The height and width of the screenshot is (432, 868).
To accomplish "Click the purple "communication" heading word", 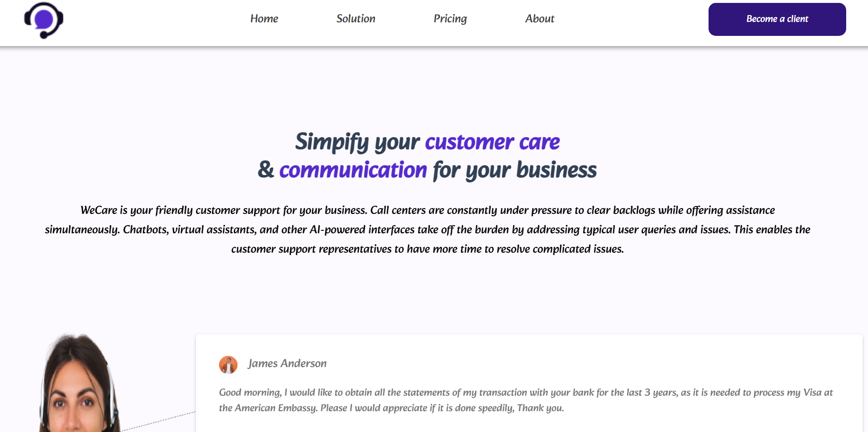I will coord(353,170).
